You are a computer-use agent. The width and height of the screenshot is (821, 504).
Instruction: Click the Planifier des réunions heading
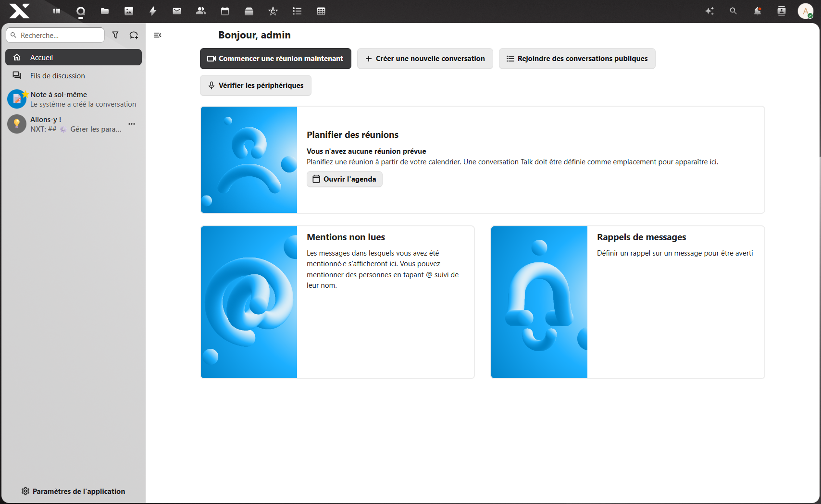coord(352,135)
